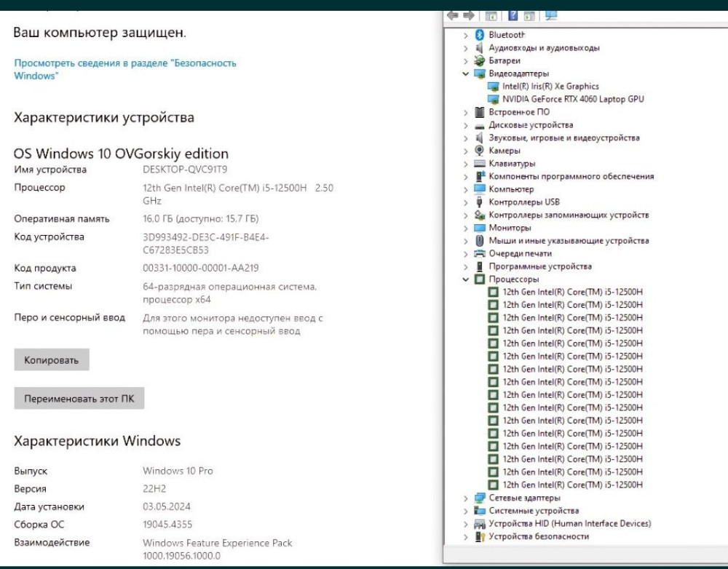Click the Клавиатуры keyboard icon
This screenshot has height=569, width=728.
tap(480, 164)
